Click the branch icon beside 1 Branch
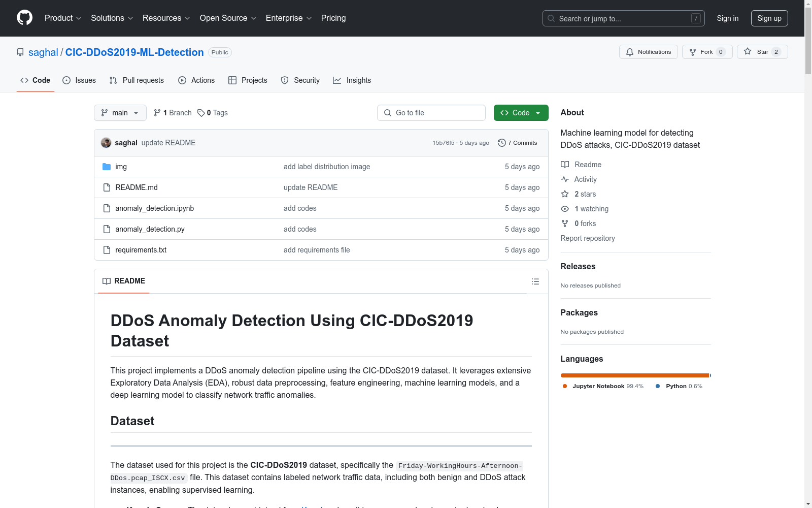This screenshot has width=812, height=508. tap(157, 113)
